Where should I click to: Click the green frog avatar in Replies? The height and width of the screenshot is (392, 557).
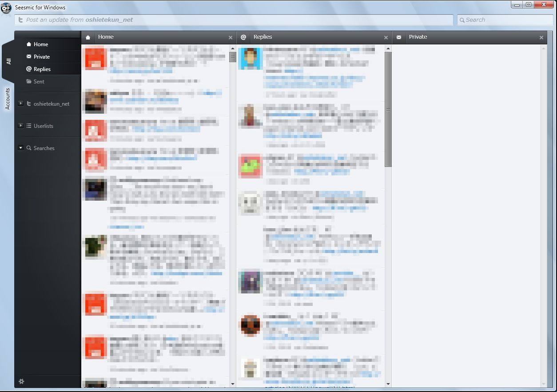pyautogui.click(x=251, y=166)
